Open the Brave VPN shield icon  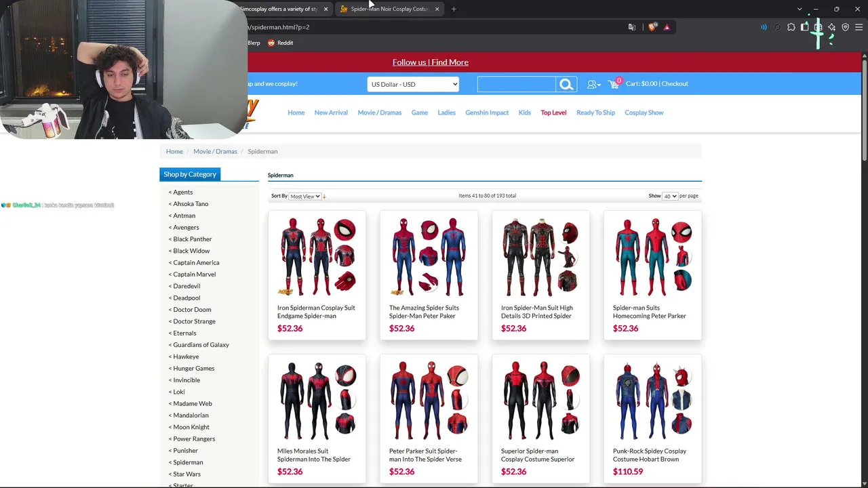(x=845, y=27)
